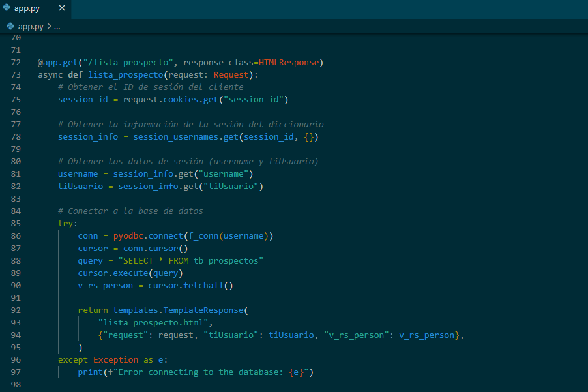Click Exception on line 96
Screen dimensions: 588x392
(x=115, y=360)
